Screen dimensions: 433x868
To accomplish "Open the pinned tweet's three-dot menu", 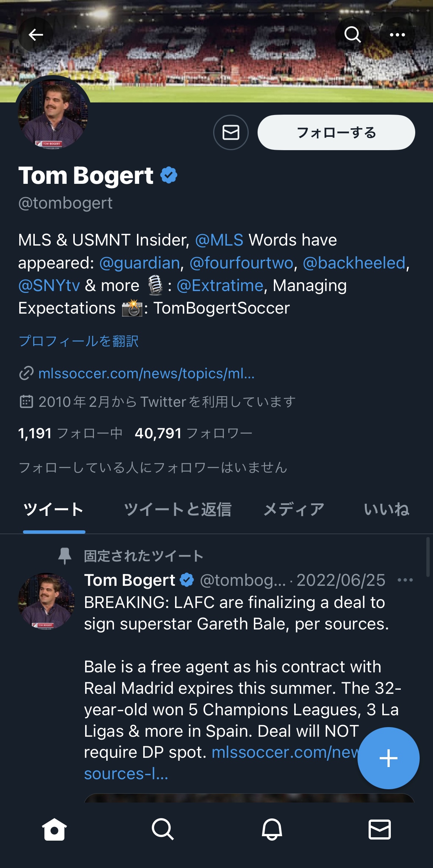I will pyautogui.click(x=405, y=580).
